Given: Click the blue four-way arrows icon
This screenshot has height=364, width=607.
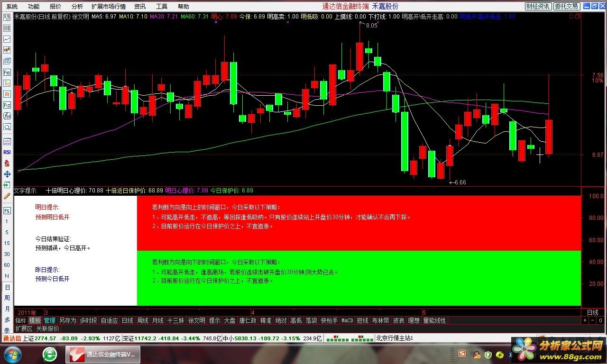Looking at the screenshot, I should 7,174.
